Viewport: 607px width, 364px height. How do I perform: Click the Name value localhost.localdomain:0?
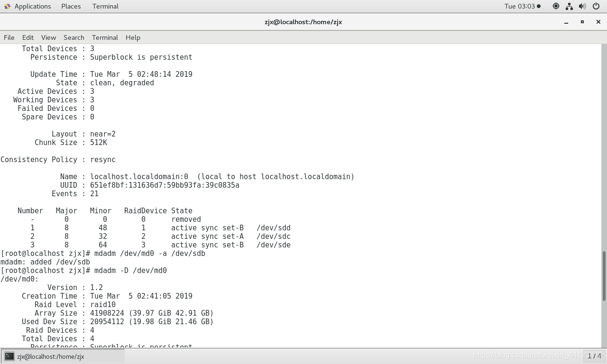point(139,177)
